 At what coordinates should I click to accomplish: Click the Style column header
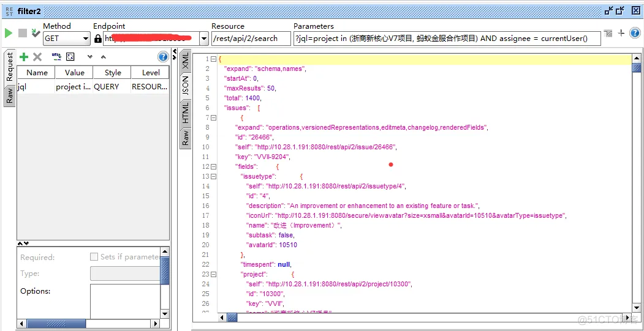[113, 73]
